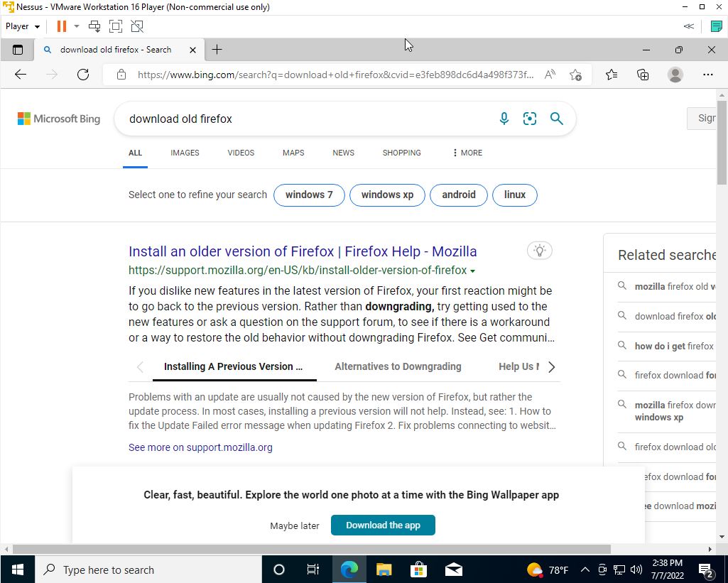Refine search with 'linux' chip

515,195
